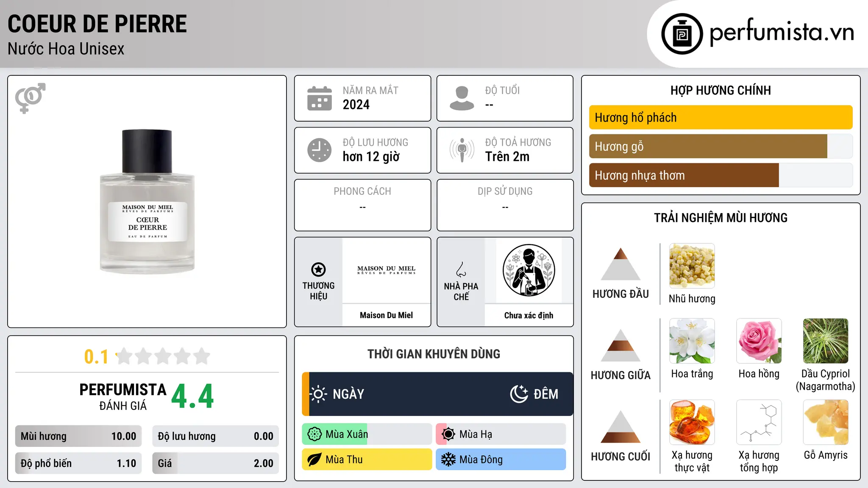
Task: Click the snowflake icon for Mùa Đông
Action: point(448,460)
